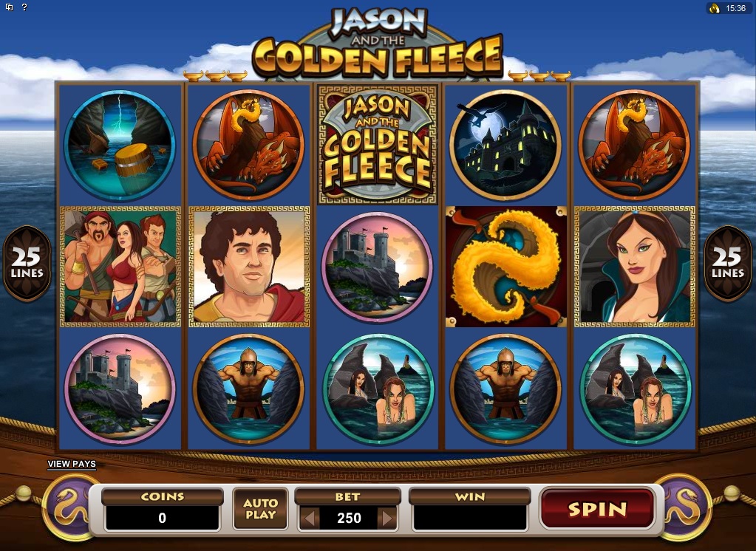Click the shipwreck lightning symbol on reel one
756x551 pixels.
(120, 145)
